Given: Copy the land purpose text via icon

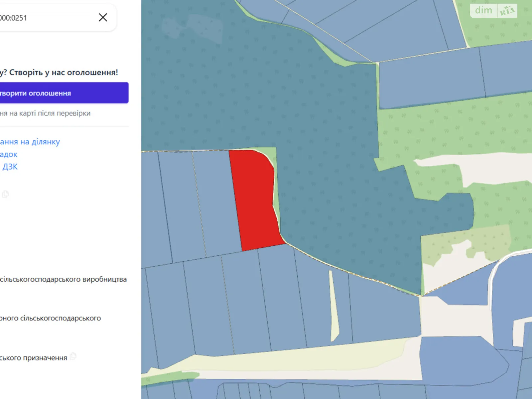Looking at the screenshot, I should click(x=73, y=356).
